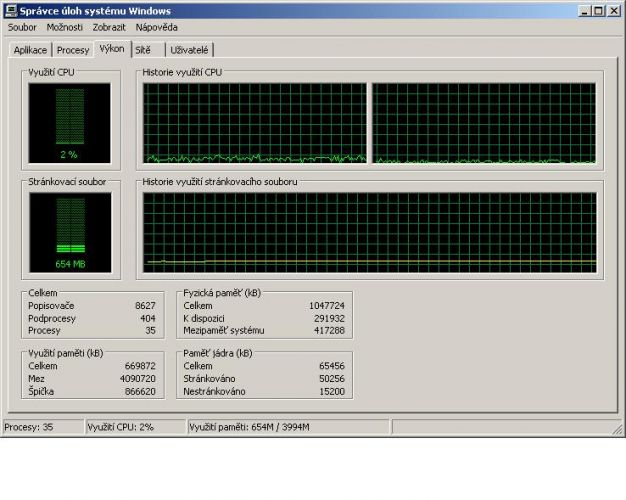Click the Historie využití CPU group label

point(182,72)
